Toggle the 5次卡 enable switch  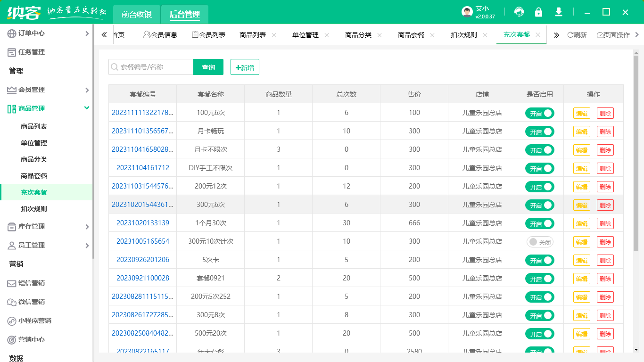click(x=540, y=260)
